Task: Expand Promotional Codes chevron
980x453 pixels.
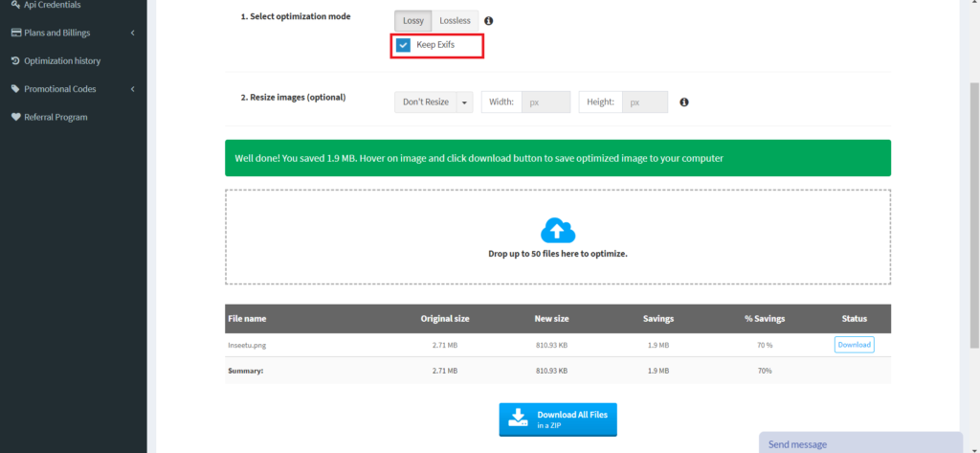Action: 132,89
